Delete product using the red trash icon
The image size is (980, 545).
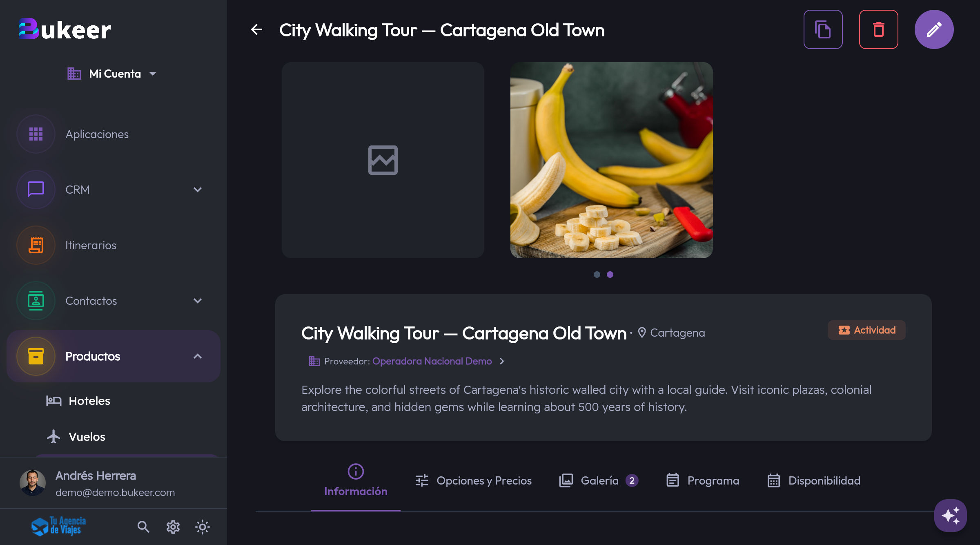878,29
